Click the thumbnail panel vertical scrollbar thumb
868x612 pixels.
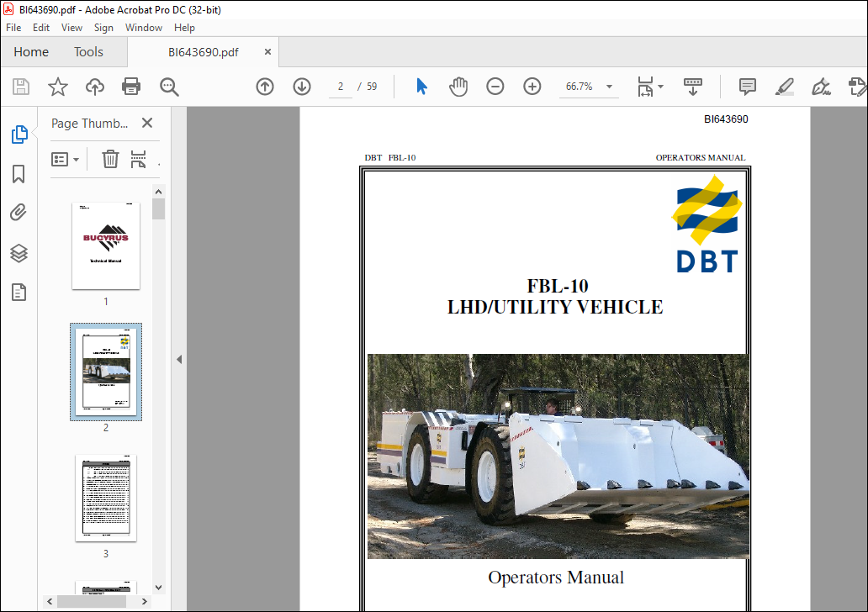158,209
